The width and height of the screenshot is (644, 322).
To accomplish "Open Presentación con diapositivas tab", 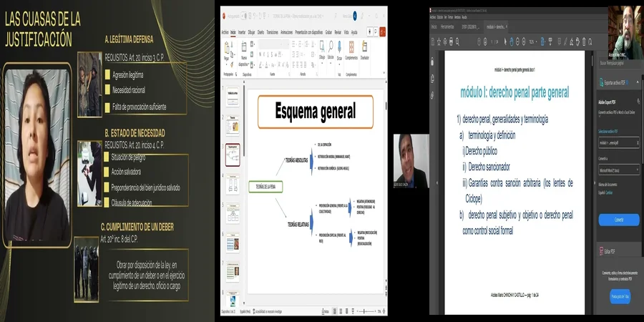I will pyautogui.click(x=309, y=32).
